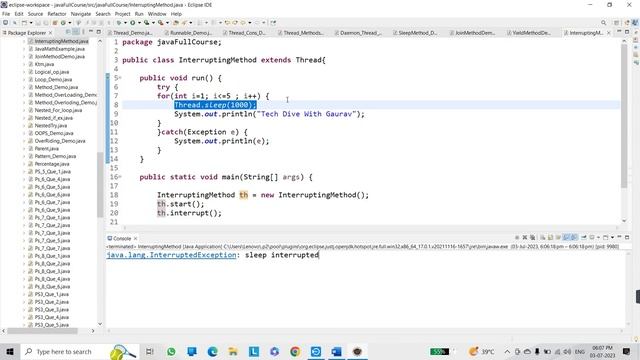640x360 pixels.
Task: Click the Debug bug icon in toolbar
Action: [119, 23]
